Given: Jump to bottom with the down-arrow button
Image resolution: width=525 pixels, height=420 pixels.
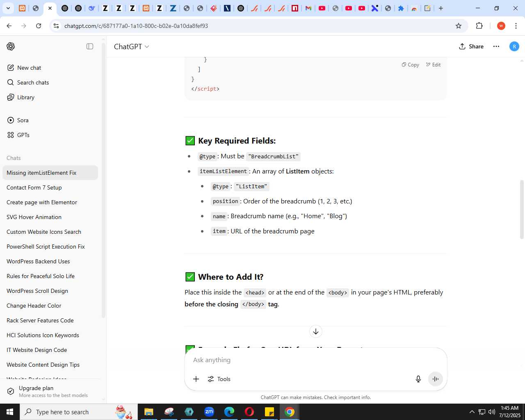Looking at the screenshot, I should (x=316, y=331).
